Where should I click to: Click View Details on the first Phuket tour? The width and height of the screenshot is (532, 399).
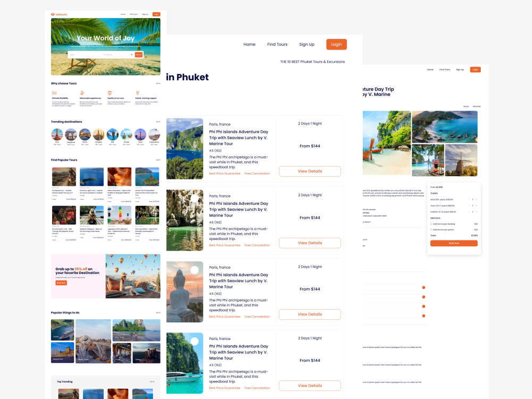(310, 171)
